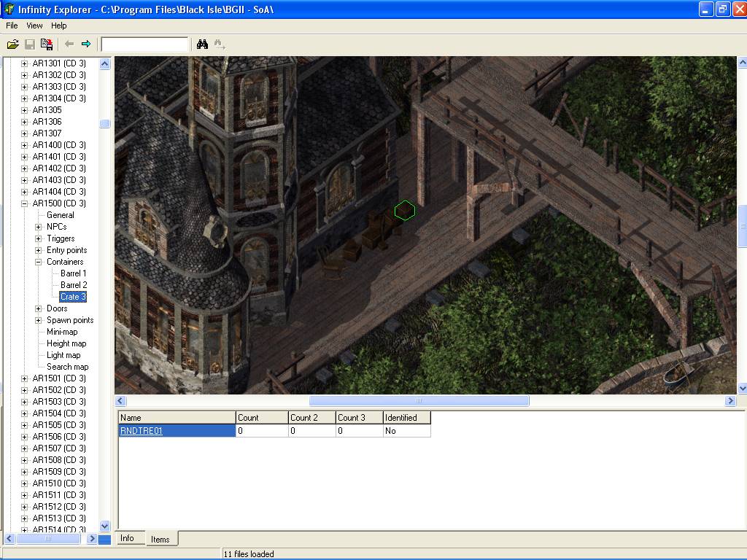Click the Count column header
This screenshot has width=747, height=560.
pyautogui.click(x=262, y=418)
